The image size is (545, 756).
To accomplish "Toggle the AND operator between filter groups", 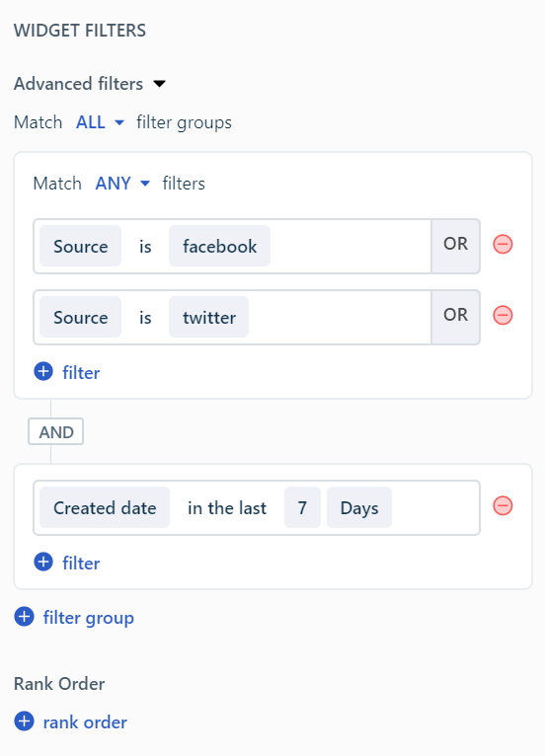I will [56, 431].
